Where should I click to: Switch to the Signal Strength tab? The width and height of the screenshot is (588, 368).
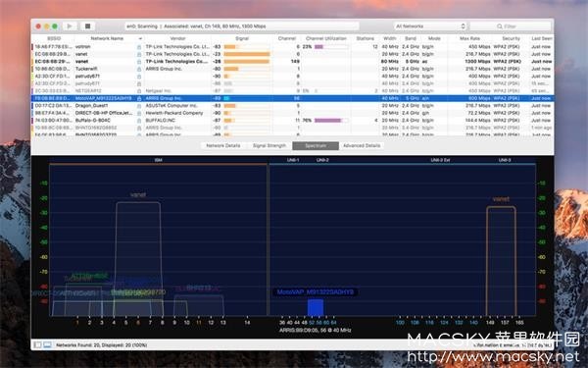[269, 145]
